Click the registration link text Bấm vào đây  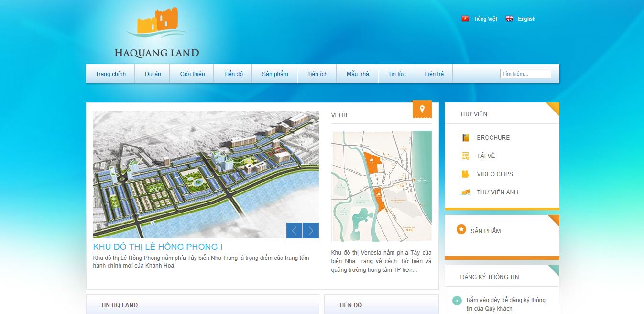(x=506, y=304)
